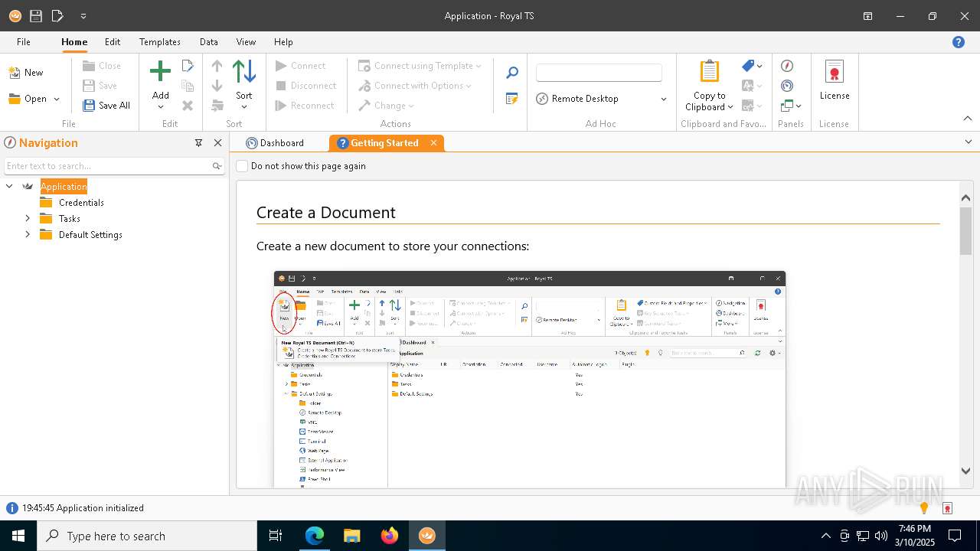Switch to the Templates ribbon tab
Viewport: 980px width, 551px height.
(x=160, y=42)
